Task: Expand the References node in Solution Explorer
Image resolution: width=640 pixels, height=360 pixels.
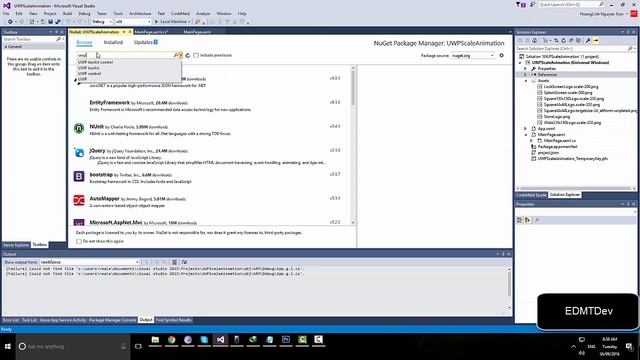Action: coord(526,75)
